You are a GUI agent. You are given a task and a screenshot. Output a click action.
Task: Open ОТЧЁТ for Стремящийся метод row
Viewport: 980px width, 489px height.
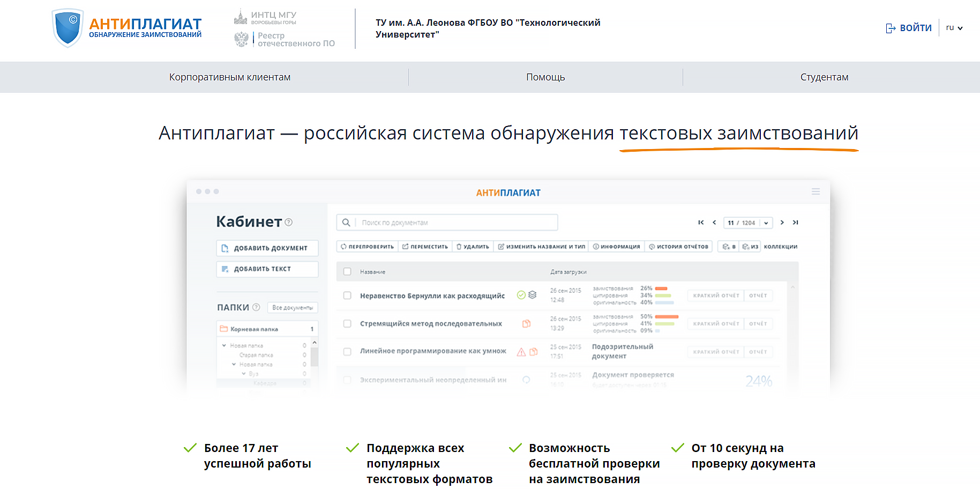click(758, 324)
